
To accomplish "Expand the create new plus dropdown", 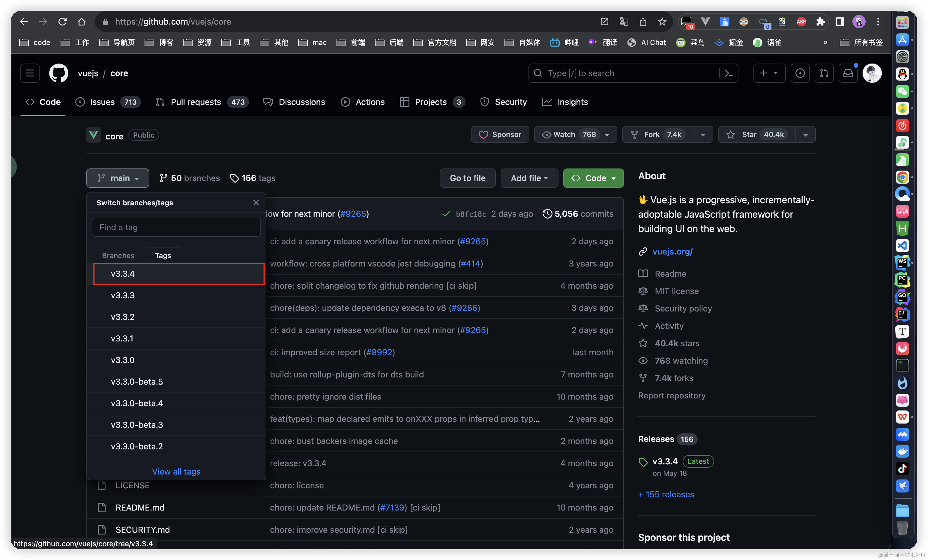I will pos(769,73).
